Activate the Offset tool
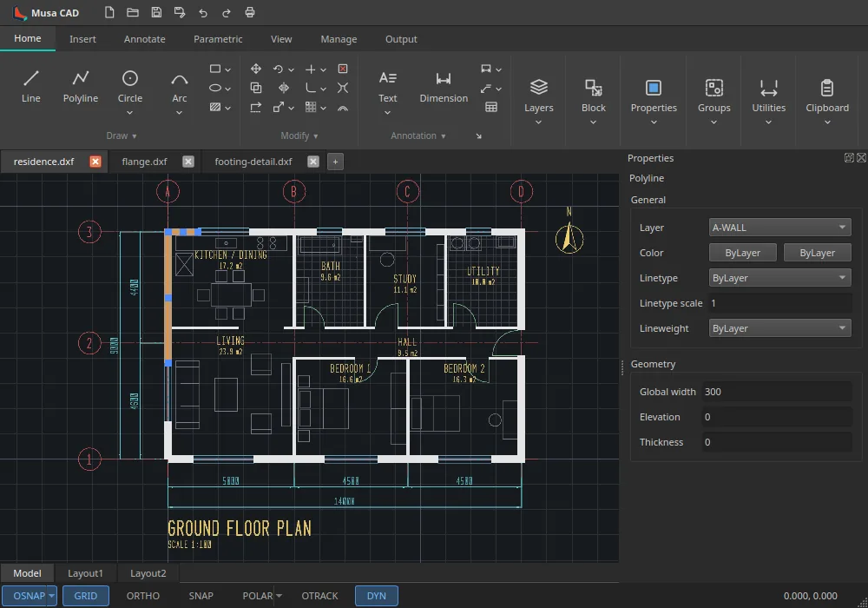This screenshot has width=868, height=608. 343,108
